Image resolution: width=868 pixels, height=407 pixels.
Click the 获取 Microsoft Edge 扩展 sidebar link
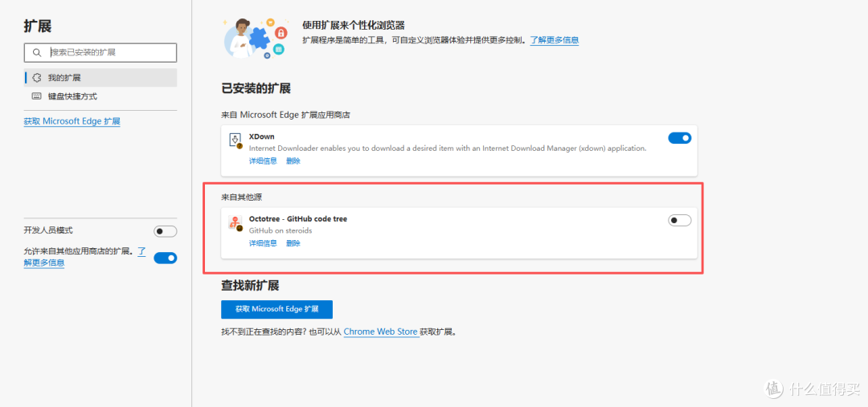tap(72, 122)
